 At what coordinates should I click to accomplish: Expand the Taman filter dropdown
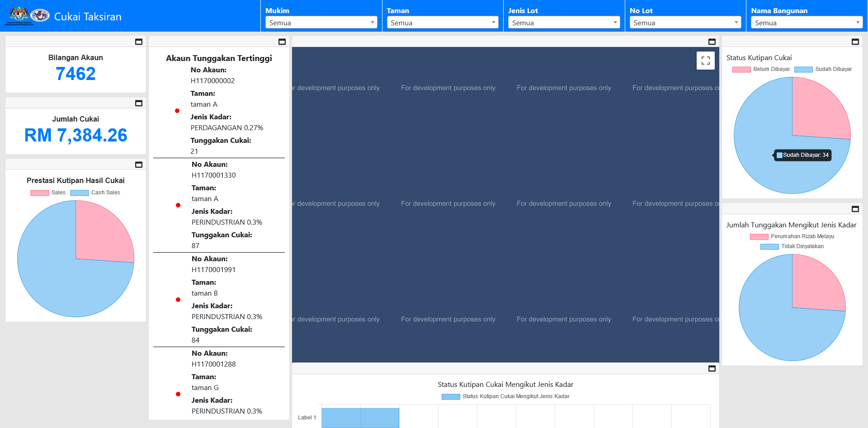(x=442, y=23)
